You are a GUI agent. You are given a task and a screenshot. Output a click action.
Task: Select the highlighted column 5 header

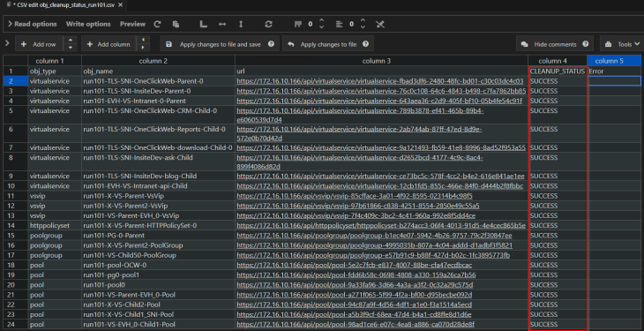pyautogui.click(x=614, y=61)
